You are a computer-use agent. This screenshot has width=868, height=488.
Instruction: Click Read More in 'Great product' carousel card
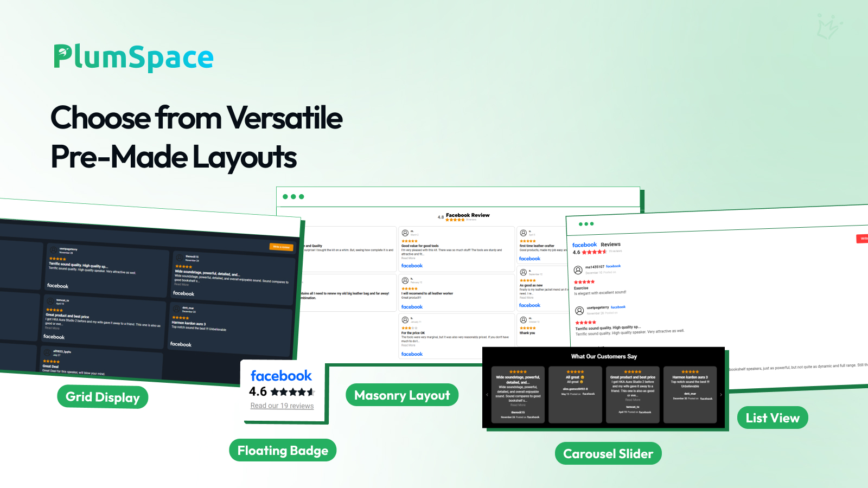point(633,400)
